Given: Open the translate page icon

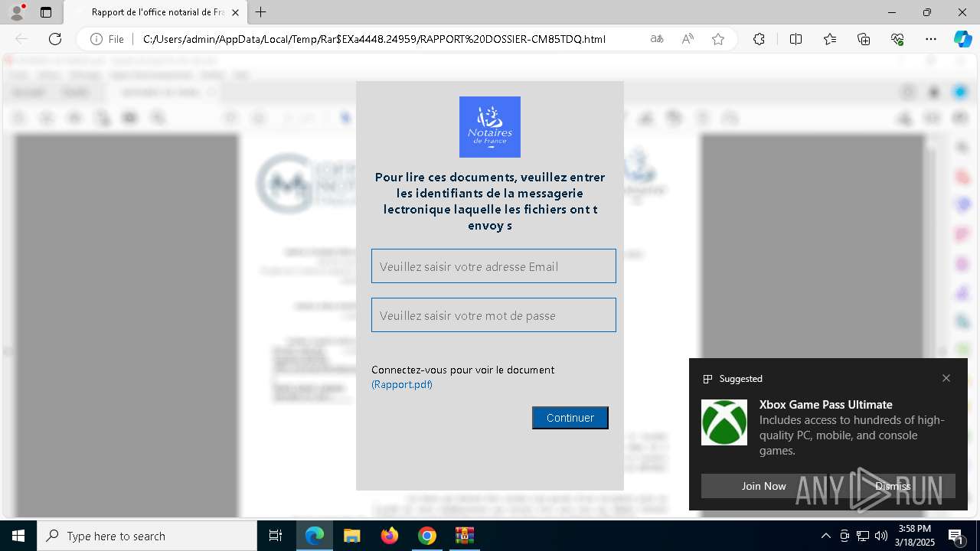Looking at the screenshot, I should coord(657,39).
